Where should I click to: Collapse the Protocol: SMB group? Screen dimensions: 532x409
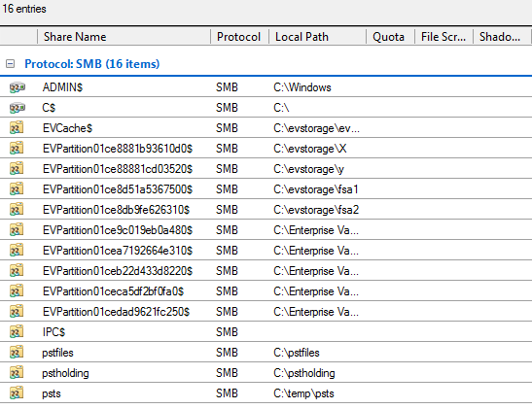(10, 64)
